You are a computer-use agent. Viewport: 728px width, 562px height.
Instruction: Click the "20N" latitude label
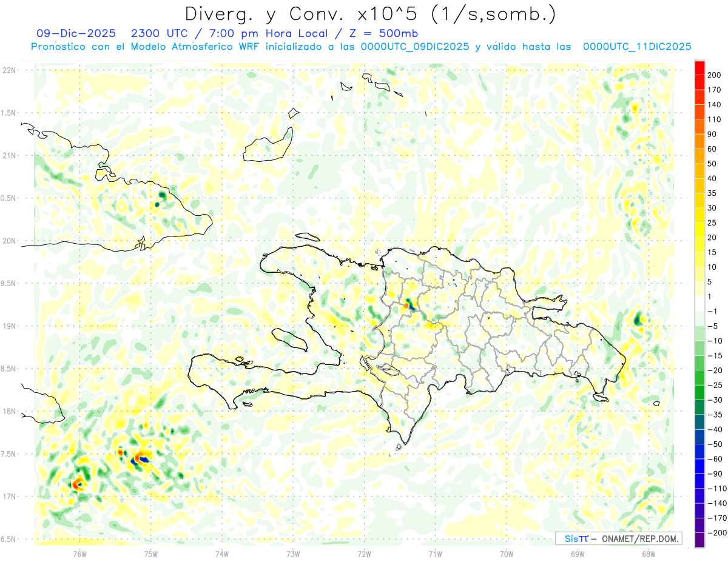click(8, 241)
